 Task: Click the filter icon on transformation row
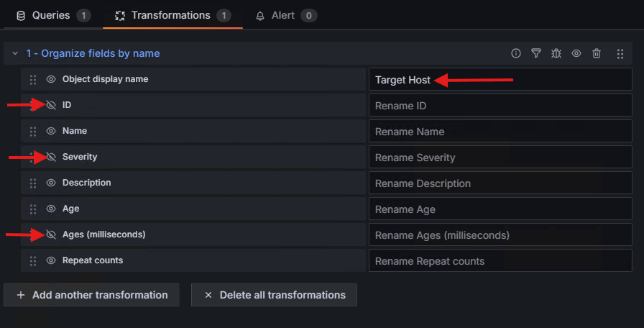point(536,53)
